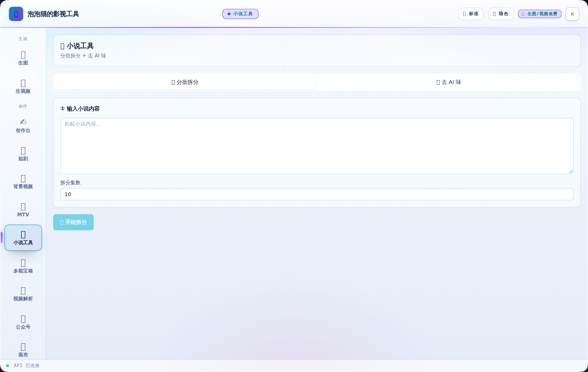Open the 背景视频 section
The image size is (588, 372).
[x=23, y=182]
